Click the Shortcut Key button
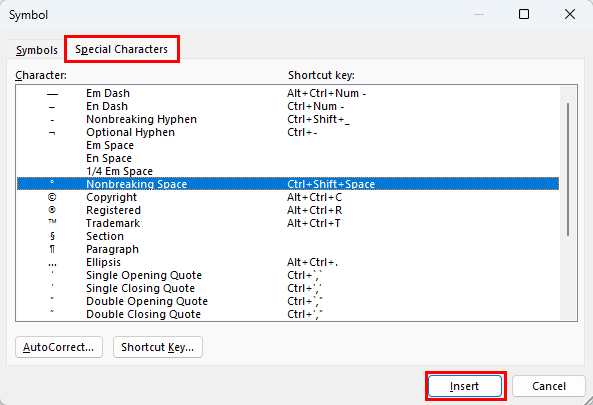 coord(158,347)
